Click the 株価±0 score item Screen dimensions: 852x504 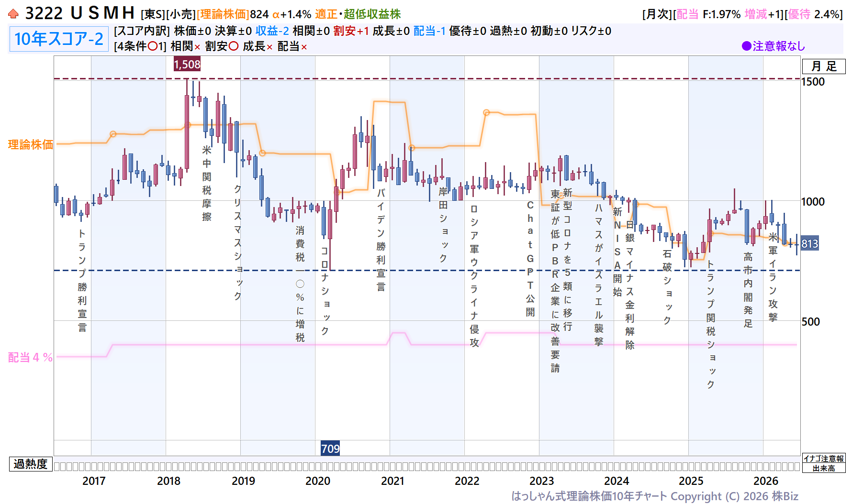point(192,31)
